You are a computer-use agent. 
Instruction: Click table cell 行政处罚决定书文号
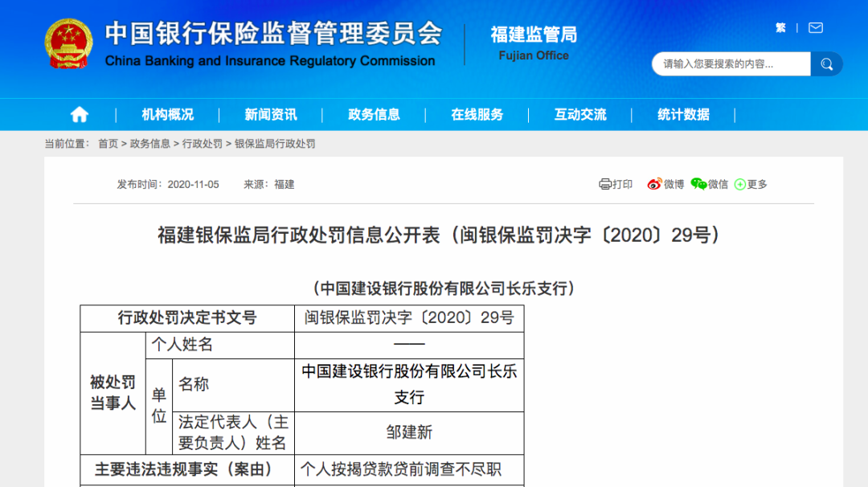tap(187, 318)
